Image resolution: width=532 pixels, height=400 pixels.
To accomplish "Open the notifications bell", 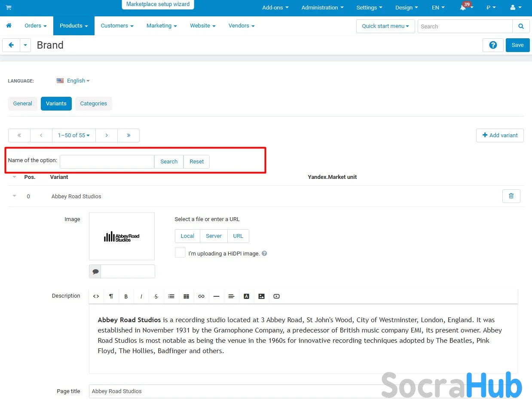I will tap(463, 8).
